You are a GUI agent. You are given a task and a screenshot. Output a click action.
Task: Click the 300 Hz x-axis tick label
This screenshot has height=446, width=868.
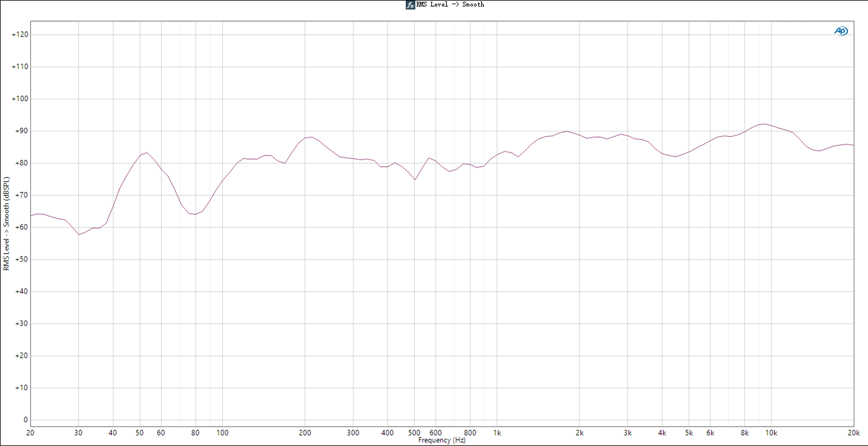coord(353,433)
